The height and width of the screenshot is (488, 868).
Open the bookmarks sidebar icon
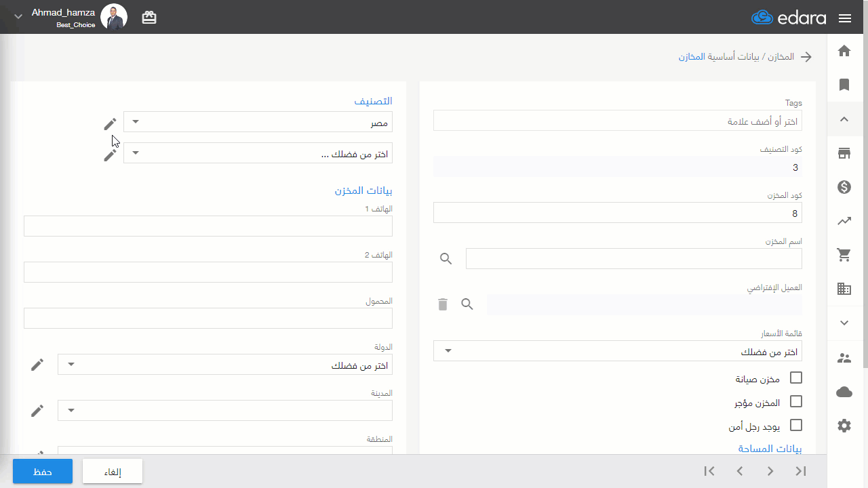pos(844,85)
